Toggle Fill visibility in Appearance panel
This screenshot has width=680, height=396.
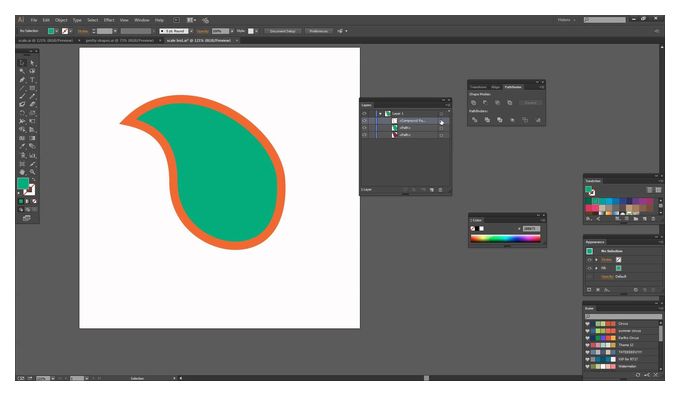coord(589,268)
